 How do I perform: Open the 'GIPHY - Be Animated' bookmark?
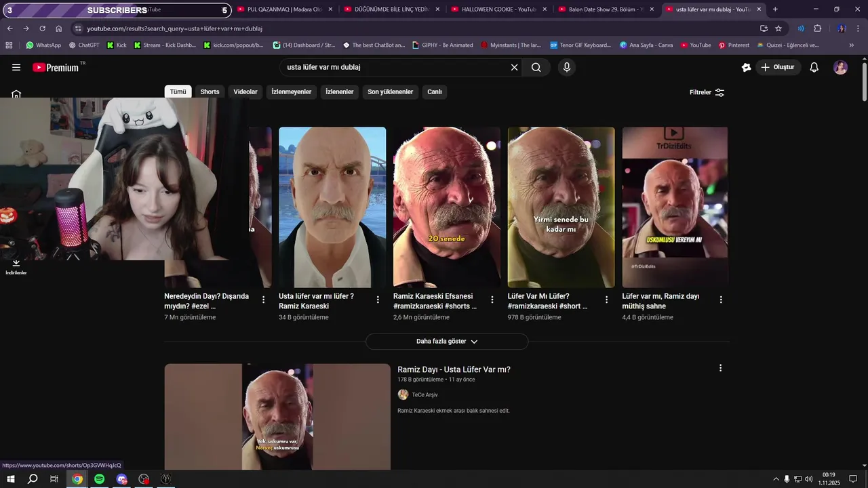(442, 45)
